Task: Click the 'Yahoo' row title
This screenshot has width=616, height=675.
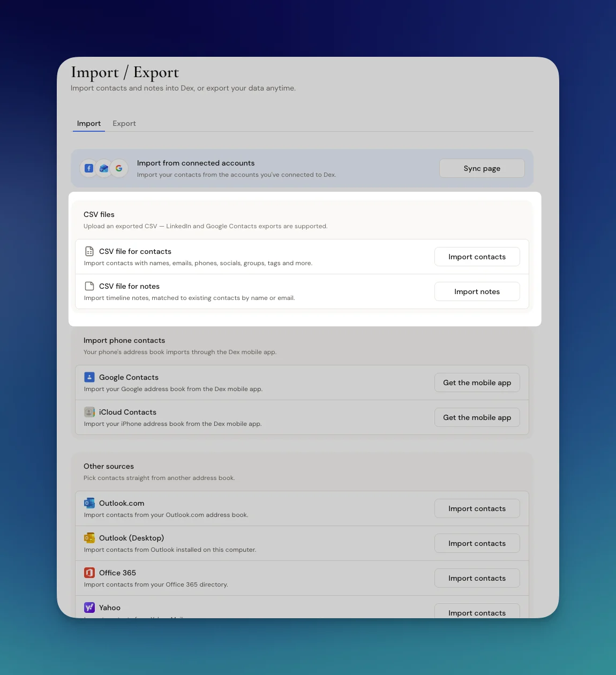Action: click(110, 607)
